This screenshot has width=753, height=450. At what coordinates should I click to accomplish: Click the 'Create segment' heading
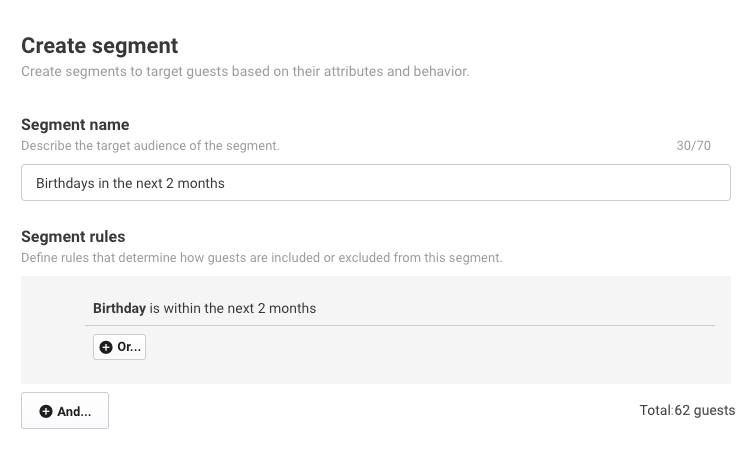point(99,46)
